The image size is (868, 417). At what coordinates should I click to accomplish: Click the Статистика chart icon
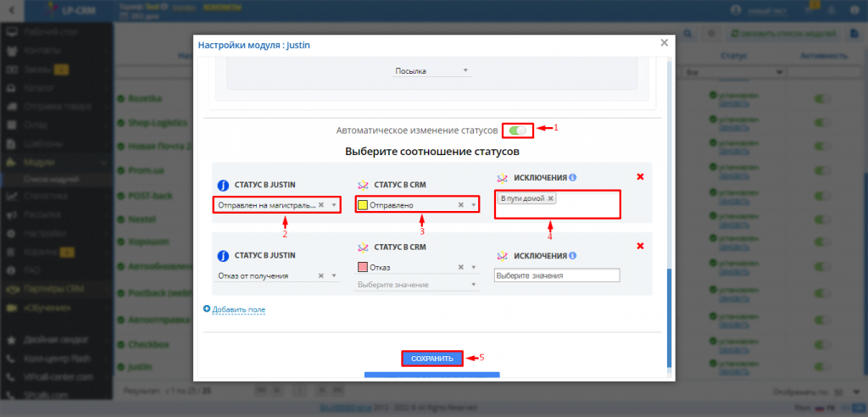(10, 196)
